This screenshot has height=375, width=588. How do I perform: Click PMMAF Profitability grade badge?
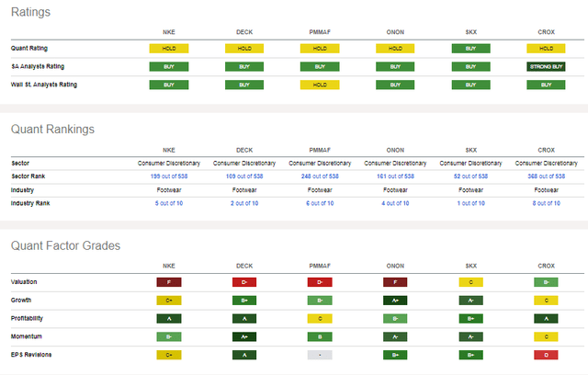pos(320,319)
